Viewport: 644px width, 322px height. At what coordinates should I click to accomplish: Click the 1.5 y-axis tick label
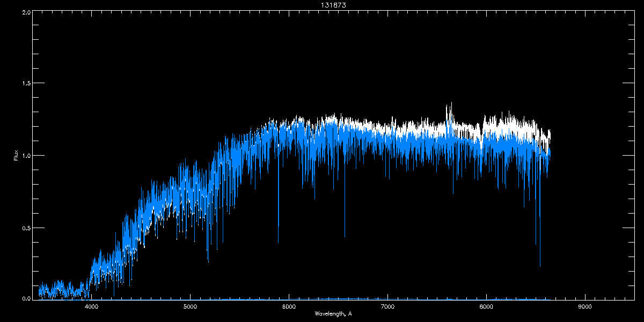coord(26,84)
